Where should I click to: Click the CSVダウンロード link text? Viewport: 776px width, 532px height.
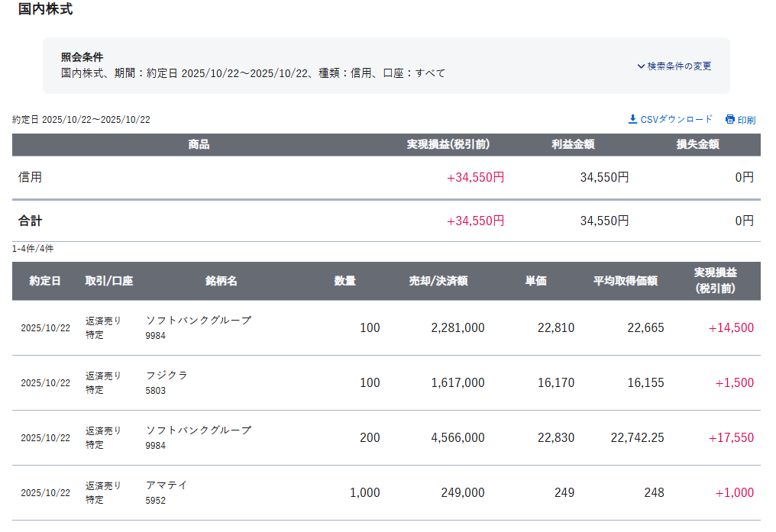(676, 119)
